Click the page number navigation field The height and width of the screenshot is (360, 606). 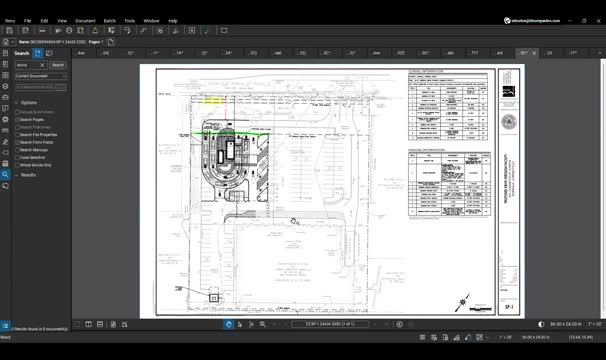(330, 324)
